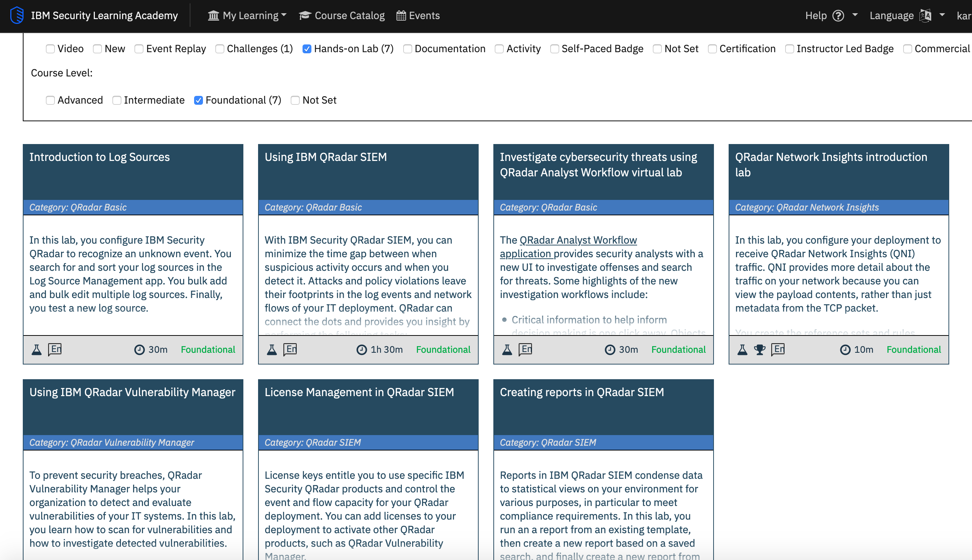Check the Instructor Led Badge filter
Viewport: 972px width, 560px height.
[x=789, y=49]
